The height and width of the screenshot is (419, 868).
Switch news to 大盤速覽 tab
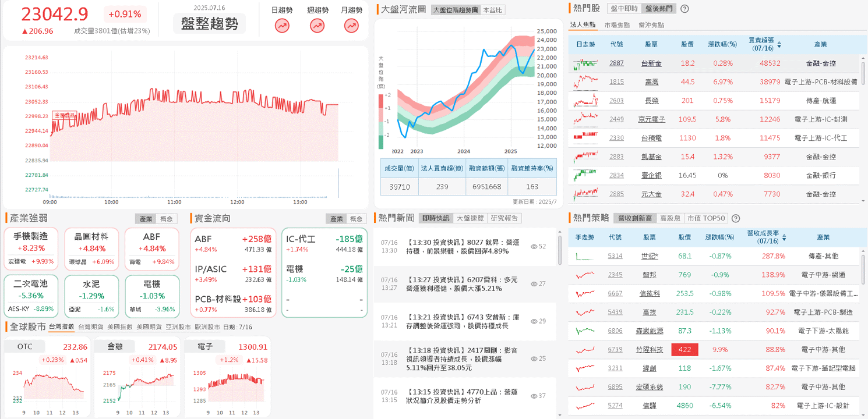(x=470, y=218)
